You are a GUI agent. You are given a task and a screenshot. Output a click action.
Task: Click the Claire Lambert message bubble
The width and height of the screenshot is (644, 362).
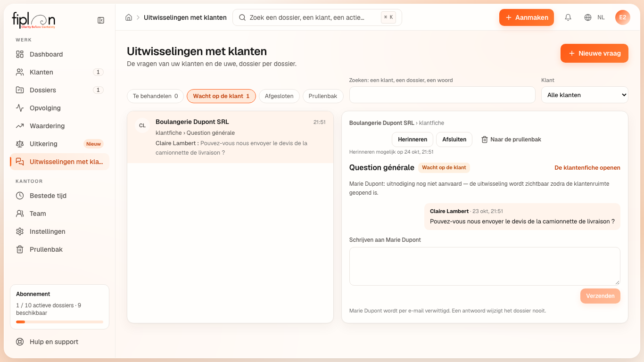522,216
